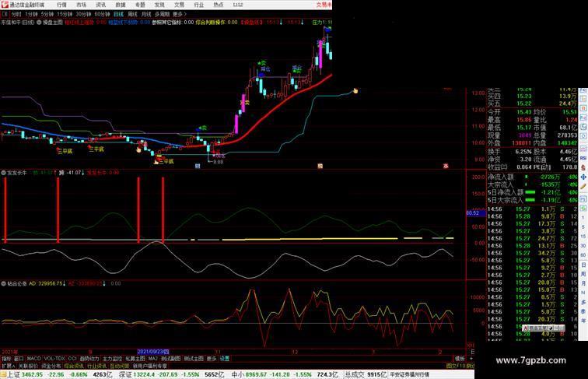Click the small box icon left of 分时
This screenshot has height=379, width=588.
pos(5,14)
